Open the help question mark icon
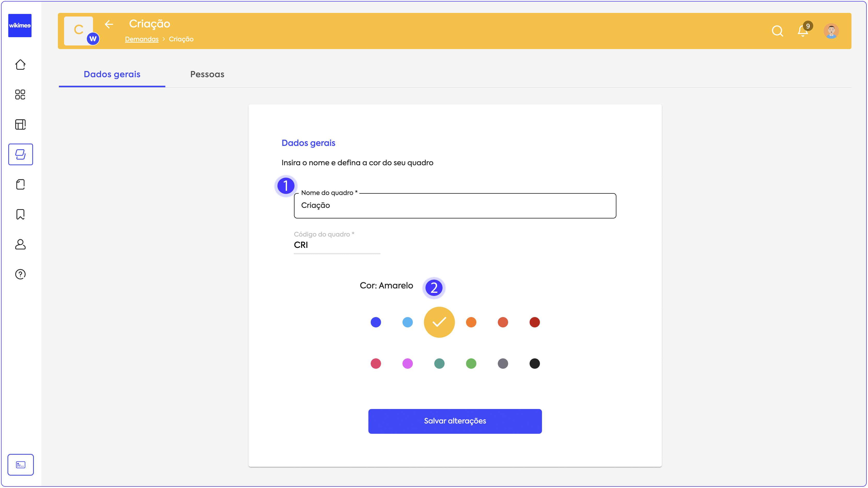The image size is (868, 488). [20, 274]
